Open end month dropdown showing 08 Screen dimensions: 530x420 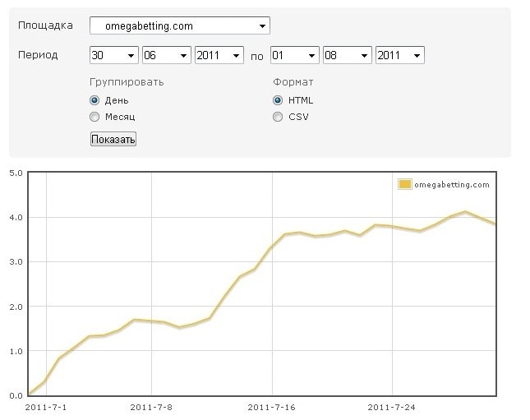347,55
